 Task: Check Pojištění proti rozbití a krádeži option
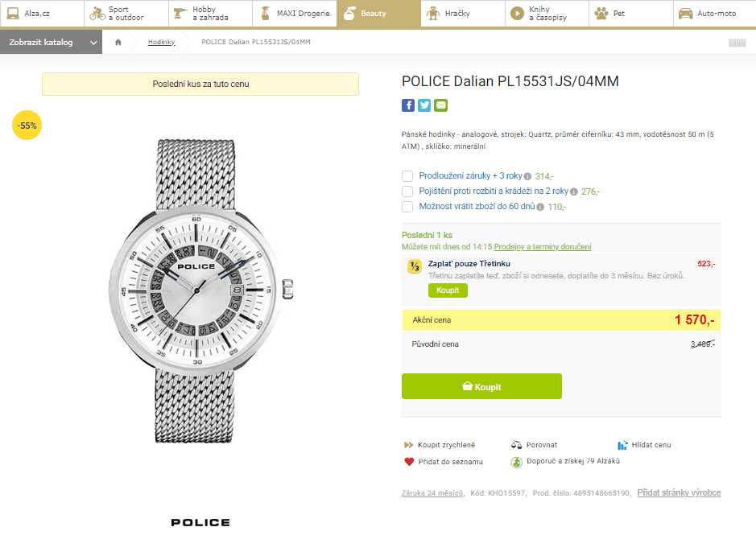point(407,191)
